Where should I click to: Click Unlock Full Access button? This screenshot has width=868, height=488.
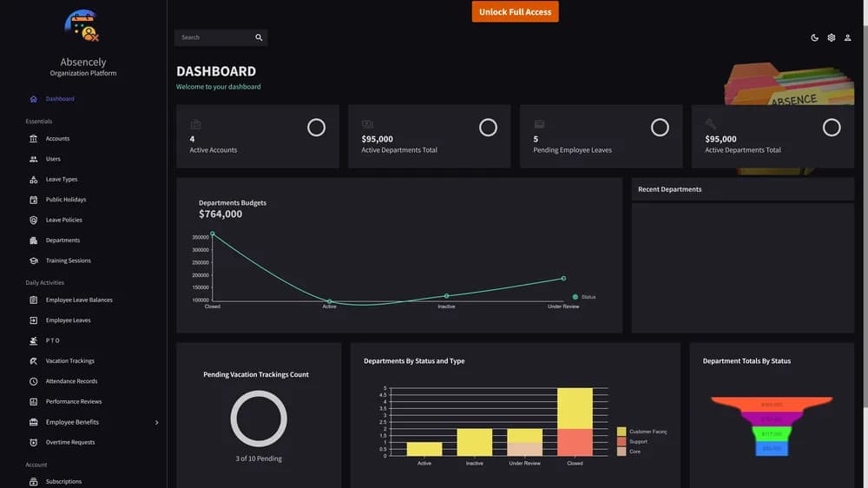click(515, 11)
